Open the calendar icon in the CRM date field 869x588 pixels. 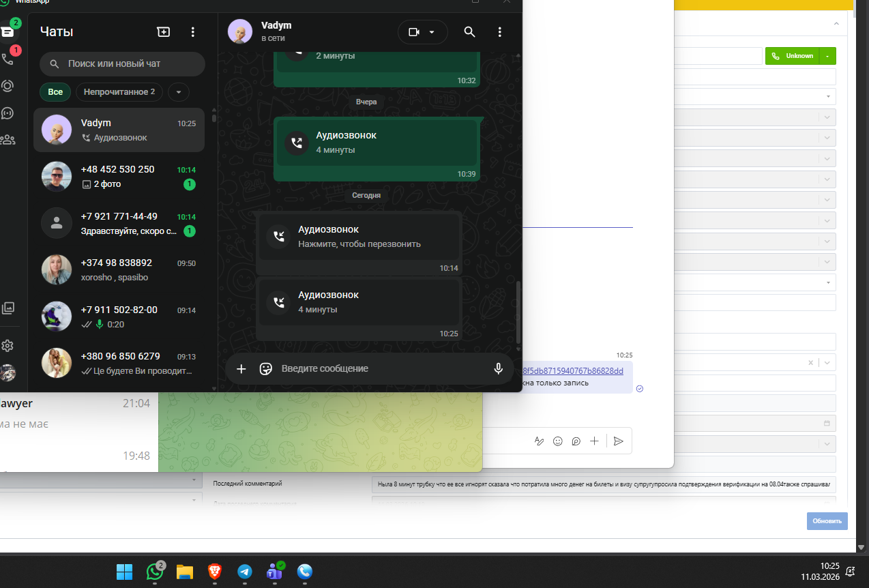tap(827, 424)
